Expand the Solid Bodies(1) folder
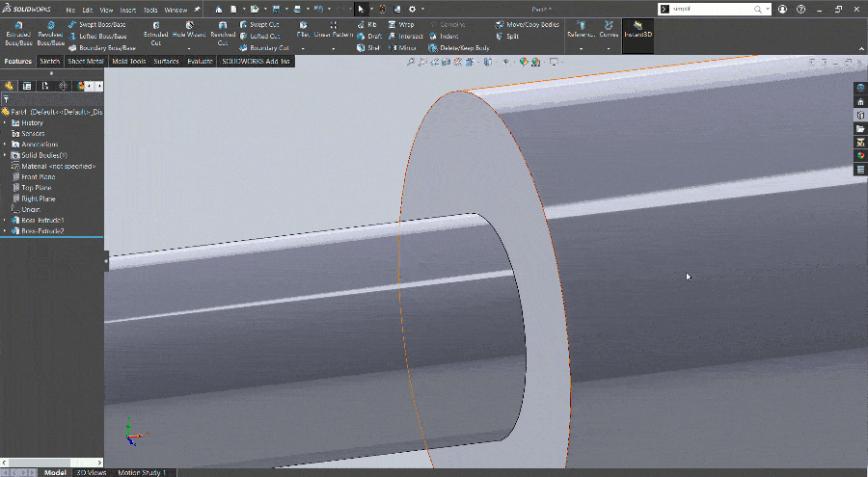868x477 pixels. tap(6, 155)
